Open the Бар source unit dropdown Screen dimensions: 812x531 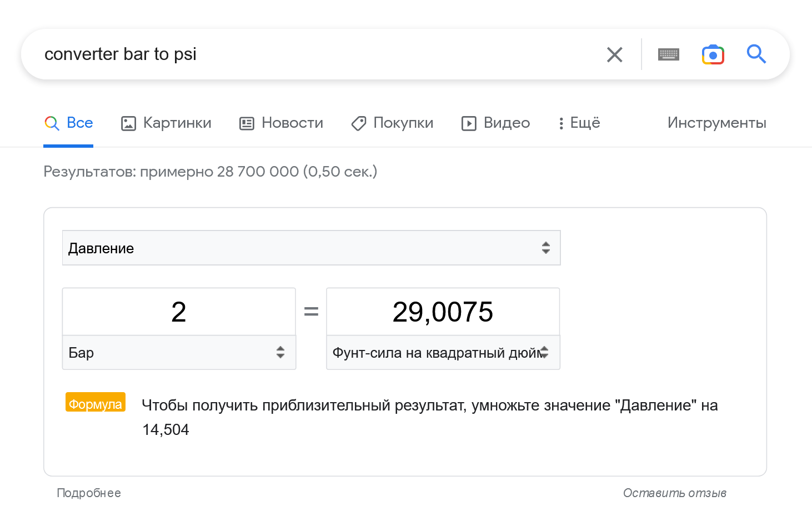pos(179,352)
